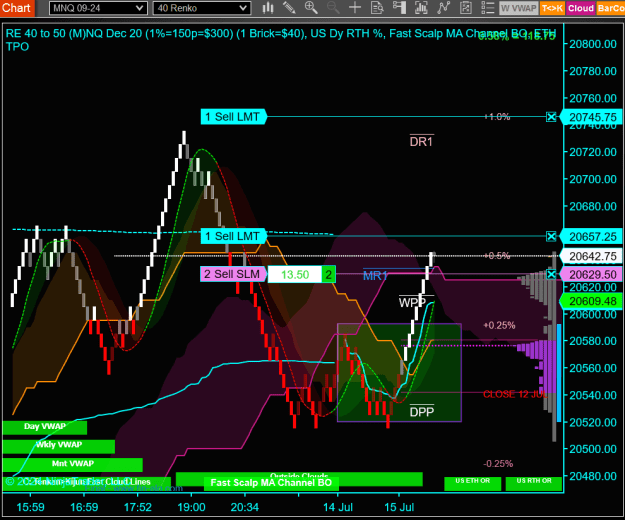The height and width of the screenshot is (520, 625).
Task: Select the 2 Sell SLM order label
Action: pyautogui.click(x=232, y=274)
